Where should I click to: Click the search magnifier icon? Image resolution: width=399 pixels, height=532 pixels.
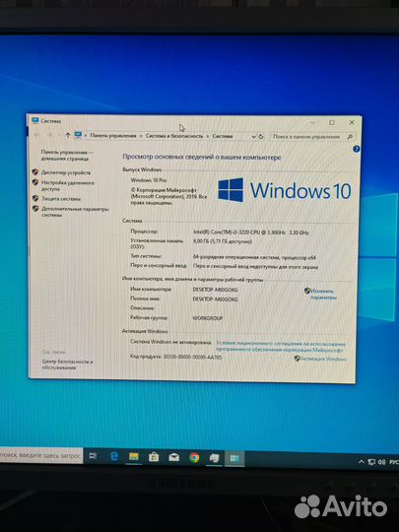tap(350, 137)
